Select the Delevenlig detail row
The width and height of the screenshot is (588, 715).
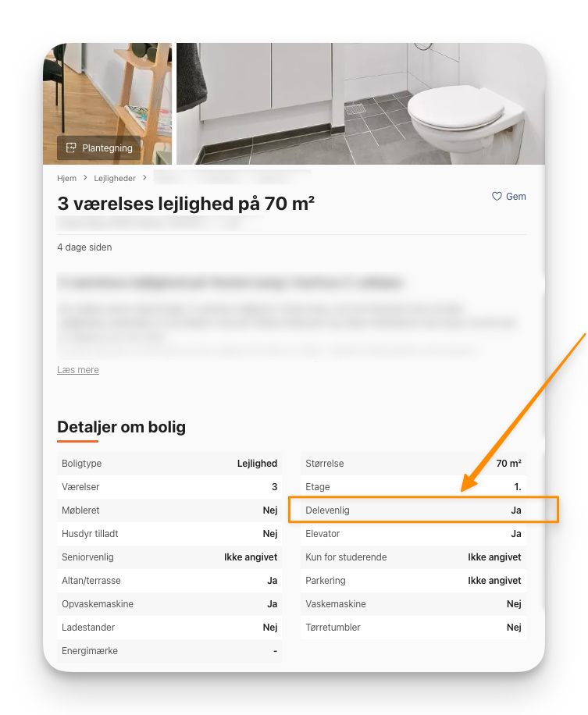coord(413,510)
